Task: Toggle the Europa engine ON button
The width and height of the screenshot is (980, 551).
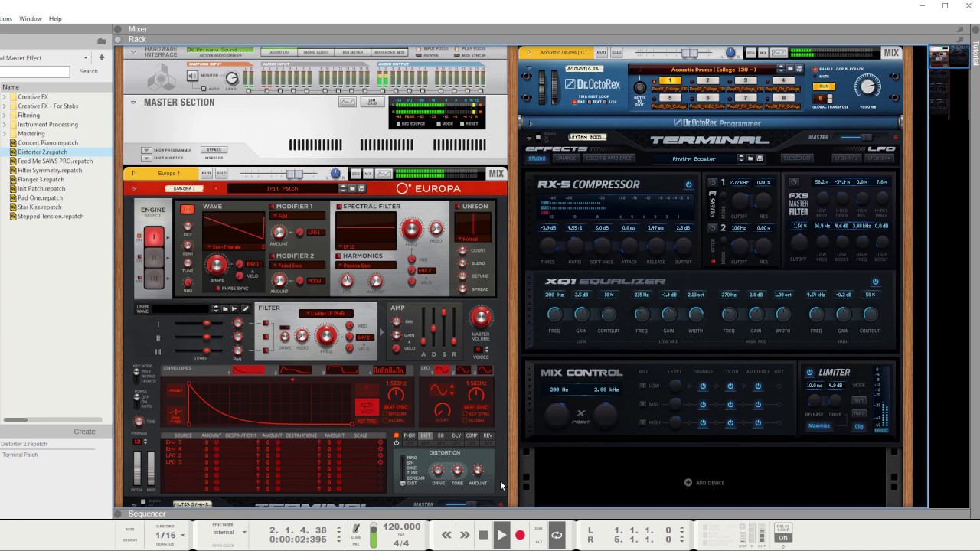Action: point(187,210)
